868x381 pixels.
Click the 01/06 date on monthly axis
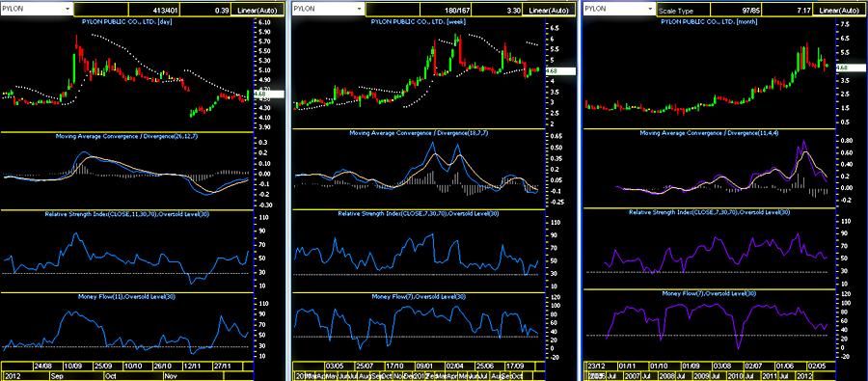pyautogui.click(x=785, y=366)
